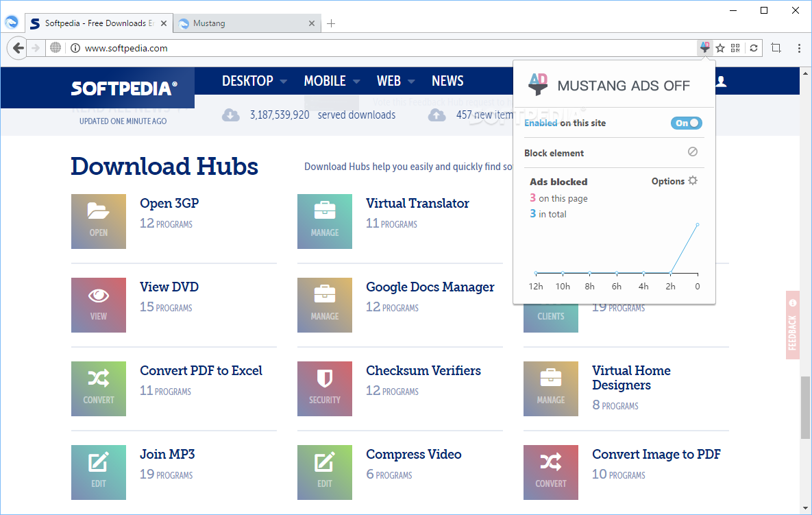Click the served downloads cloud icon

[x=231, y=115]
